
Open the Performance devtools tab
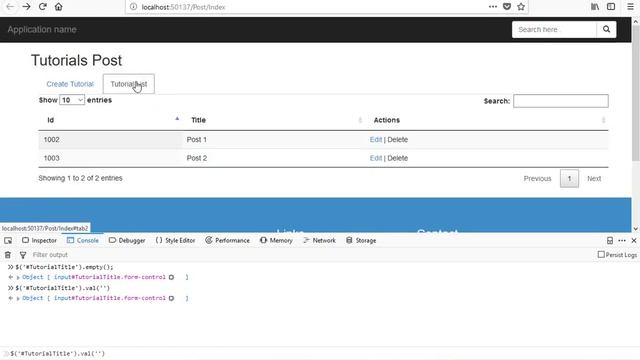(227, 240)
